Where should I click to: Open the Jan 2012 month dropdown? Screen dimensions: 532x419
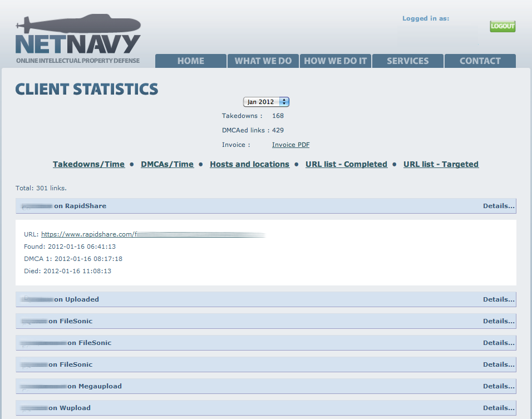pyautogui.click(x=266, y=102)
